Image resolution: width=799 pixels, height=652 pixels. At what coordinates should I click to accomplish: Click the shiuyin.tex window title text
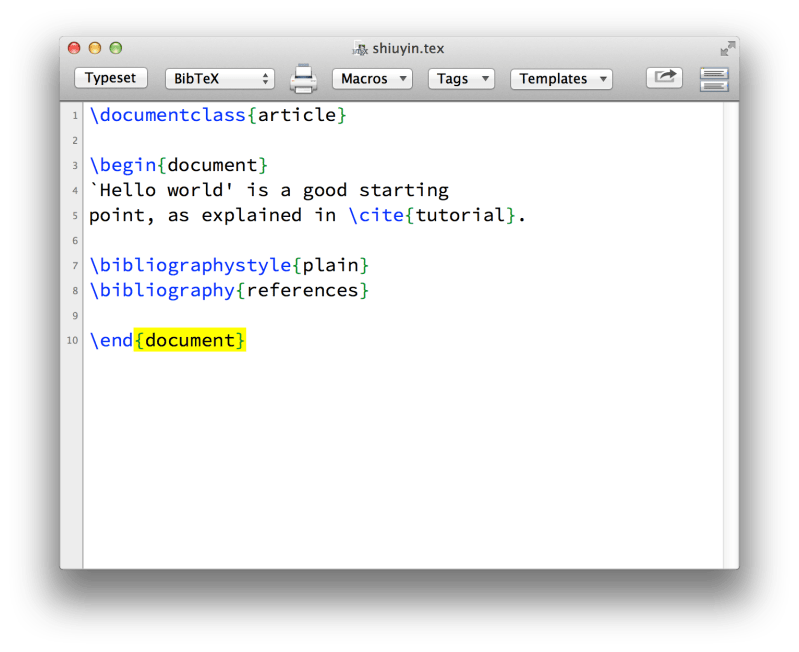pyautogui.click(x=408, y=48)
